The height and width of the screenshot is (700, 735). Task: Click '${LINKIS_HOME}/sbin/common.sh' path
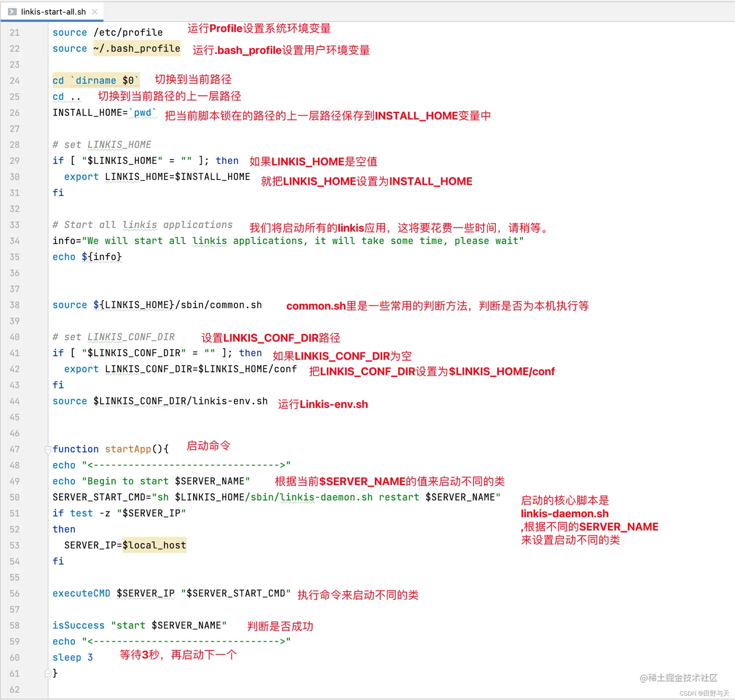tap(177, 305)
